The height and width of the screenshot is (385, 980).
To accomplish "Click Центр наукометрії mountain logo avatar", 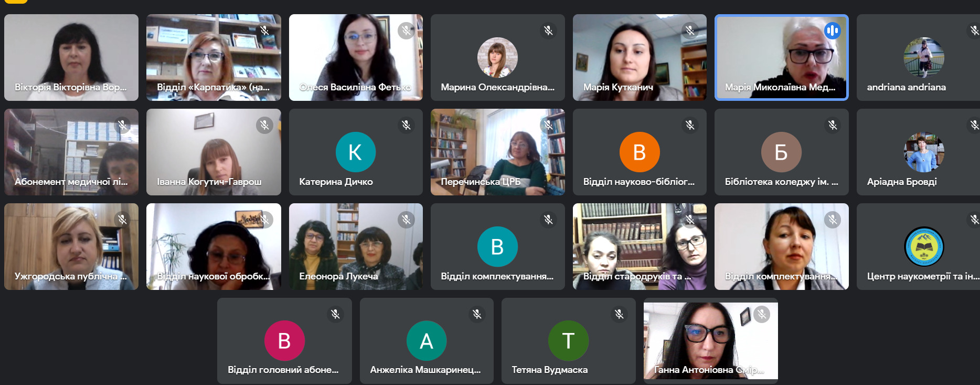I will pyautogui.click(x=924, y=247).
